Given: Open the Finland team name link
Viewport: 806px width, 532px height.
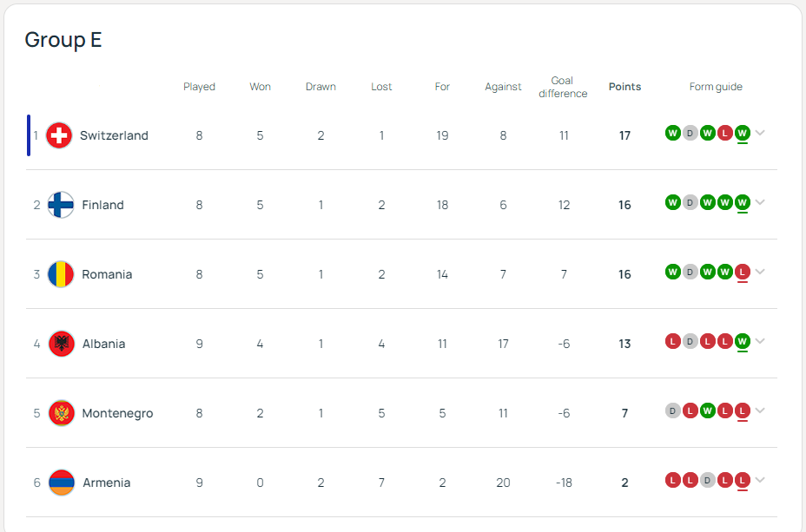Looking at the screenshot, I should (102, 205).
